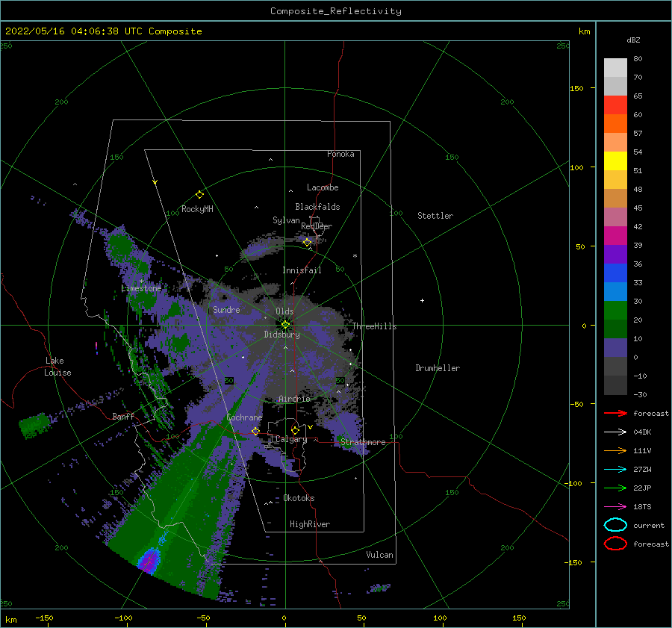Click the yellow diamond marker at Red Deer
The width and height of the screenshot is (672, 628).
point(308,243)
